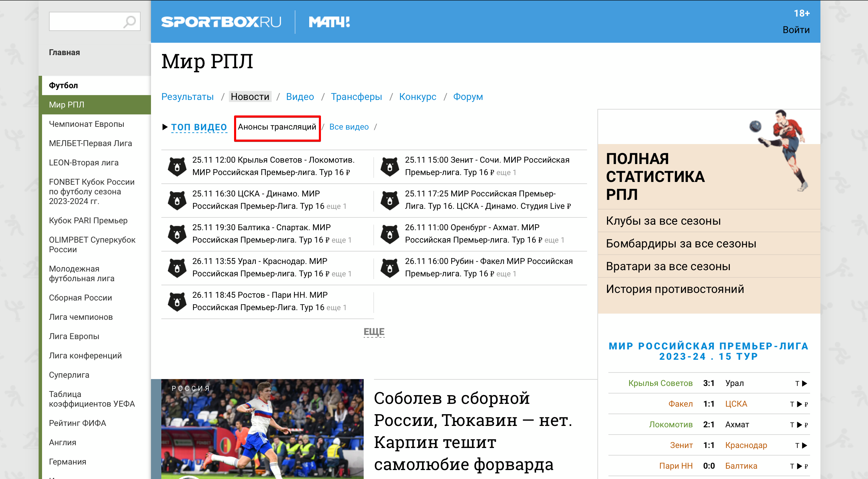Open the Результаты tab
The image size is (868, 479).
(188, 97)
